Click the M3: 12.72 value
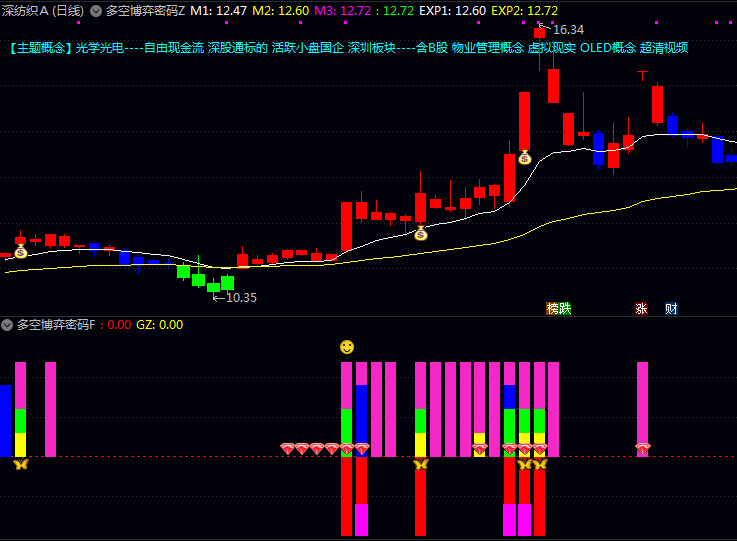This screenshot has width=737, height=541. click(x=343, y=10)
